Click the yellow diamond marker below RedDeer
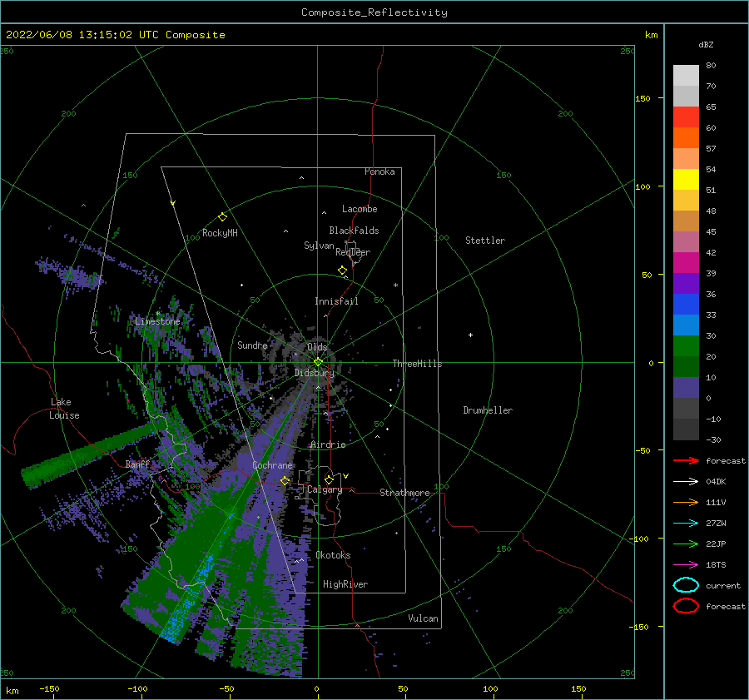 [343, 271]
